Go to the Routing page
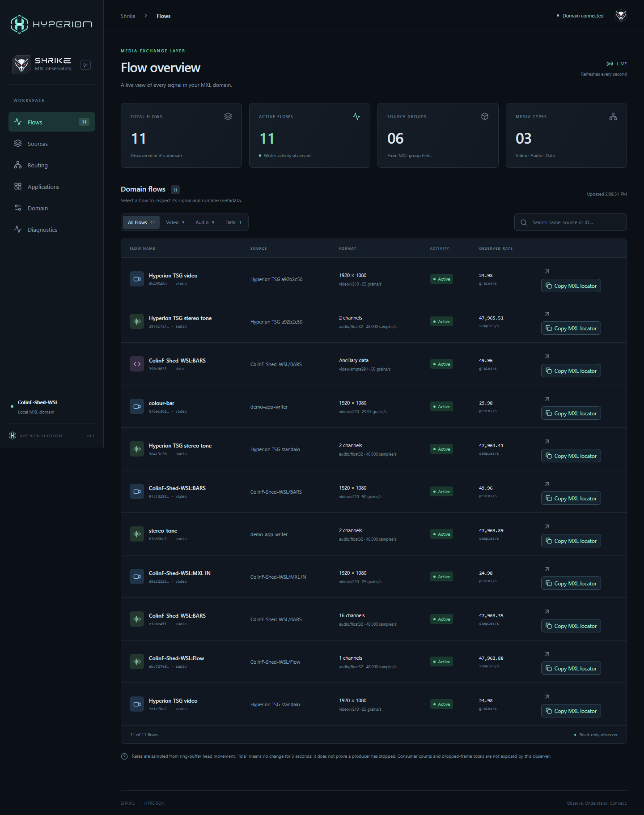The image size is (644, 815). point(51,165)
